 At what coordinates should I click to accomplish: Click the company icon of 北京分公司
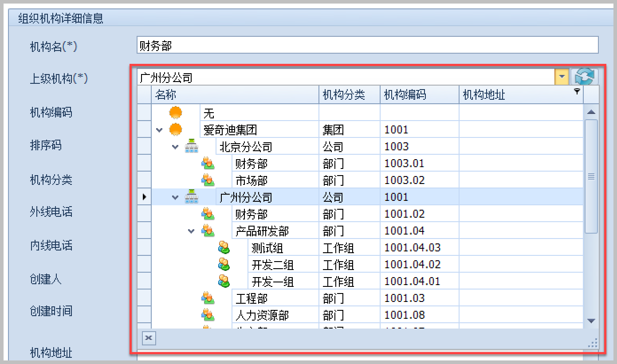(x=192, y=147)
